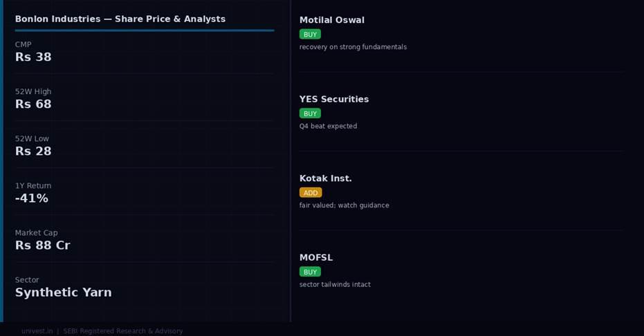The width and height of the screenshot is (644, 336).
Task: Click the -41% return value
Action: coord(32,198)
